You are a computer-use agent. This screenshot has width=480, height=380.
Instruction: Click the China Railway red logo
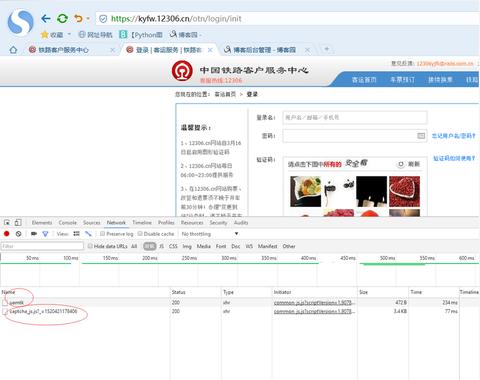tap(182, 71)
